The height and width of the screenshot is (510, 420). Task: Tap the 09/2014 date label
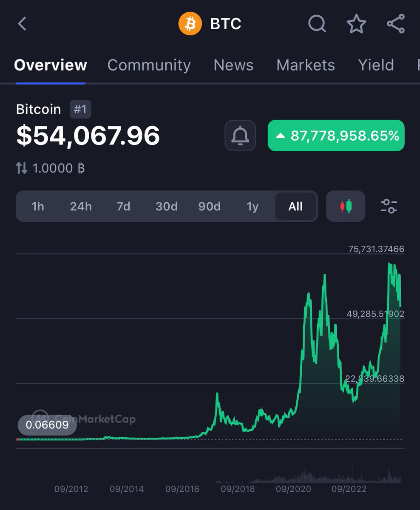127,489
